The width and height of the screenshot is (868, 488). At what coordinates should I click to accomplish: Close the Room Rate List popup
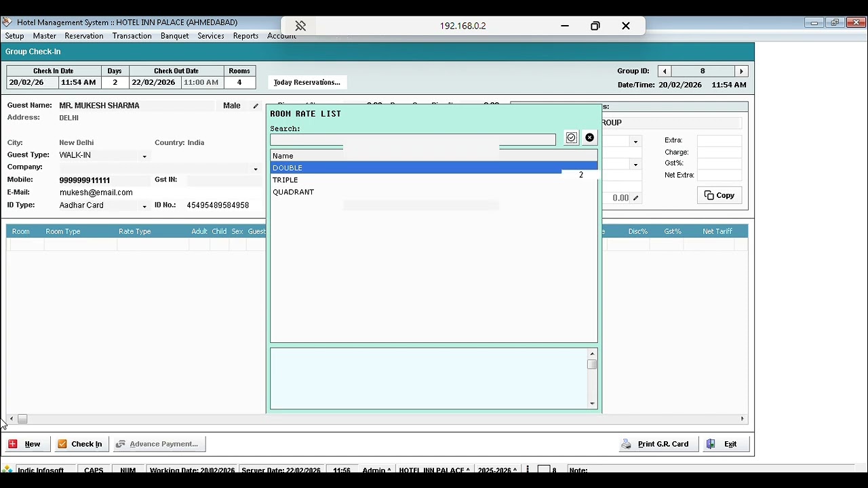coord(589,138)
